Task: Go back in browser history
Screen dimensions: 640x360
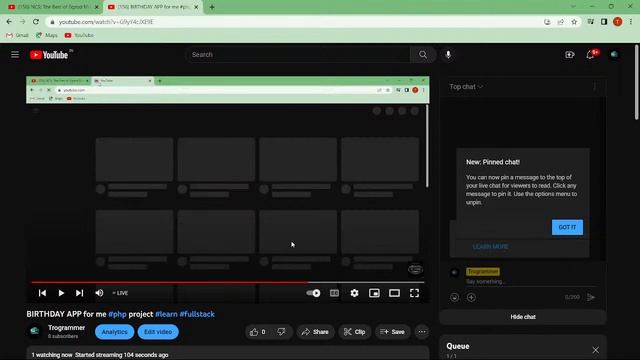Action: (9, 22)
